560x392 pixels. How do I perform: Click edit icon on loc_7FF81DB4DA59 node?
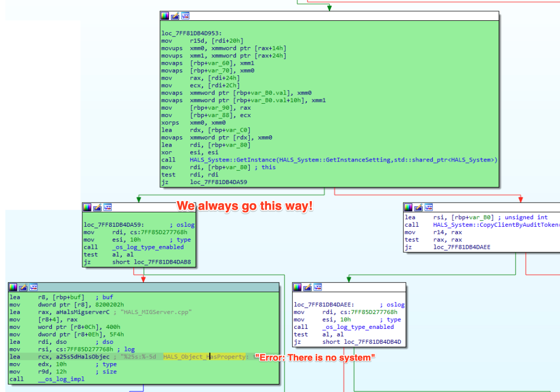(x=97, y=207)
